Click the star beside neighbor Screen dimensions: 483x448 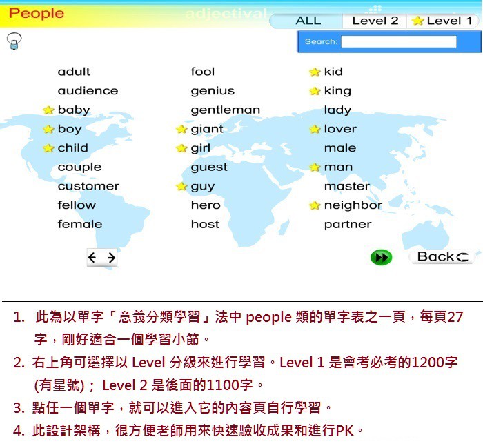click(x=315, y=205)
